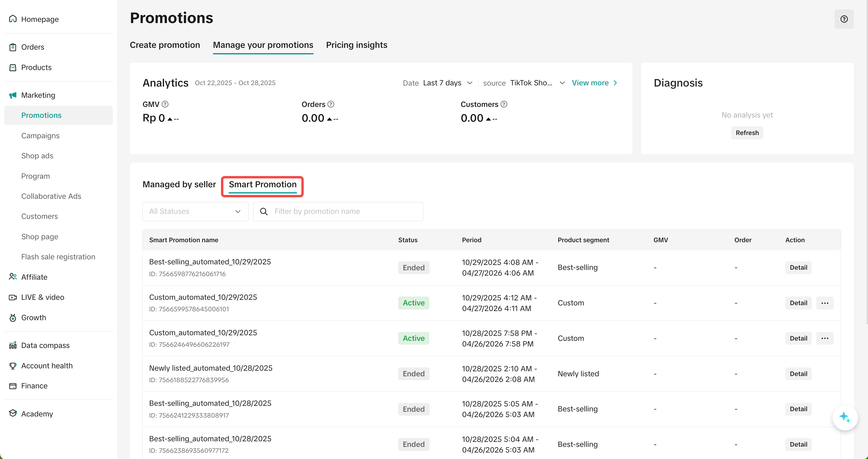Click the help question-mark icon top right

point(844,19)
